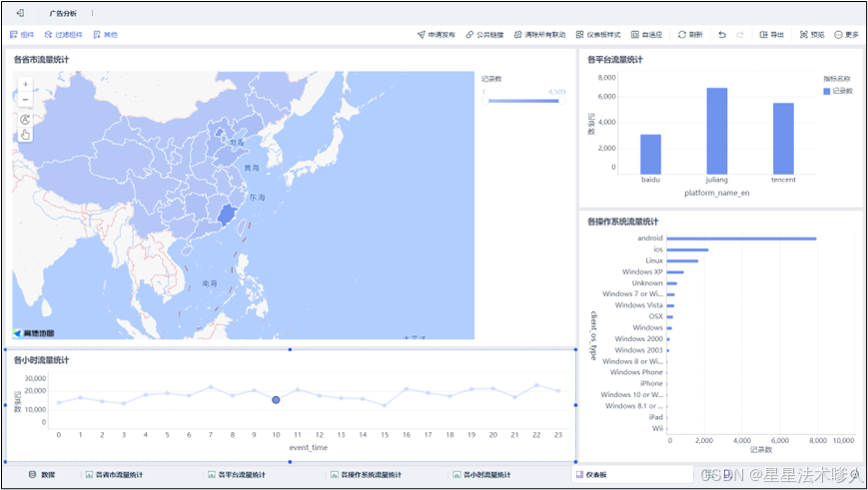Click the 公共链接 public link button

(484, 35)
